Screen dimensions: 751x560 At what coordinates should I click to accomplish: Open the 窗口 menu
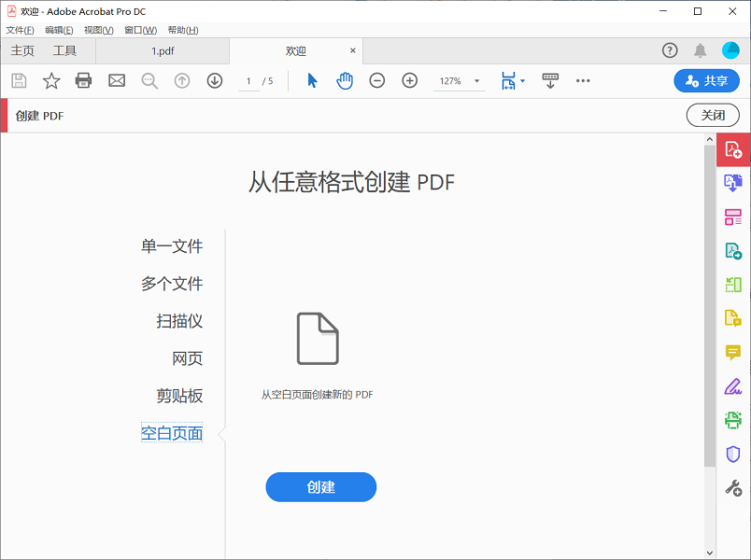coord(141,30)
